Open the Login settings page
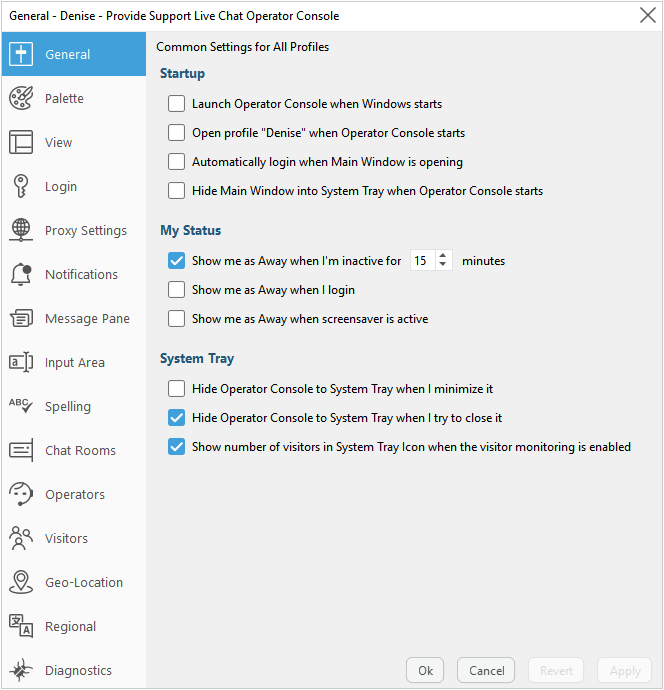 (73, 186)
